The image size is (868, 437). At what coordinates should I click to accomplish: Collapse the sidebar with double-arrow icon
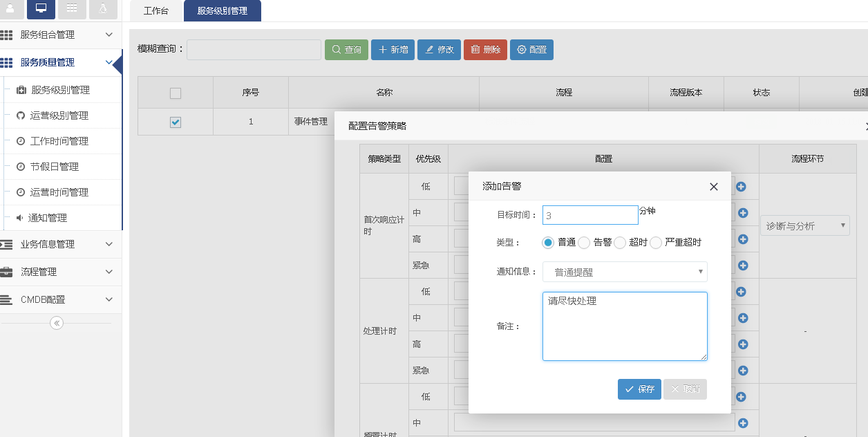point(57,323)
